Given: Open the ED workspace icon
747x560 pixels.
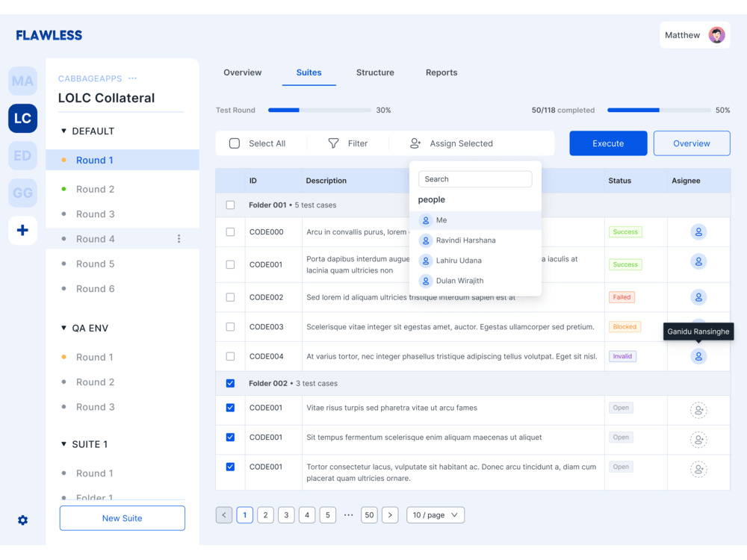Looking at the screenshot, I should pos(22,156).
